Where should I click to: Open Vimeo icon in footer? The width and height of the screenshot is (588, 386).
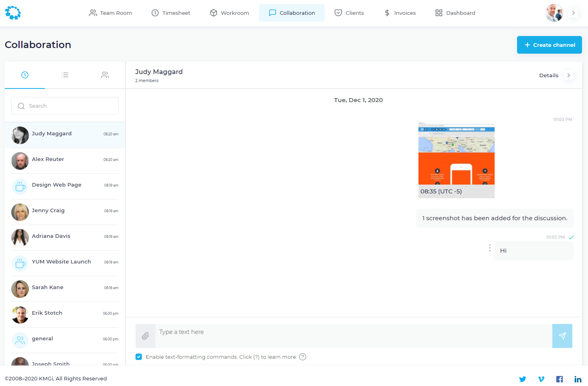click(x=541, y=379)
